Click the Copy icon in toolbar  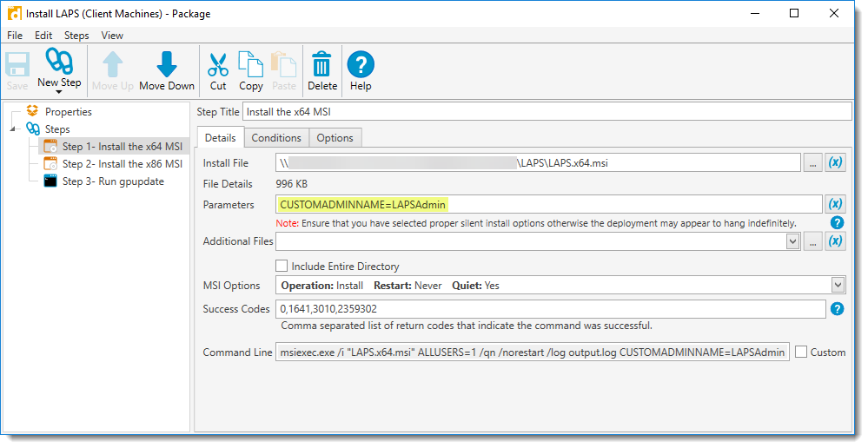(x=251, y=65)
